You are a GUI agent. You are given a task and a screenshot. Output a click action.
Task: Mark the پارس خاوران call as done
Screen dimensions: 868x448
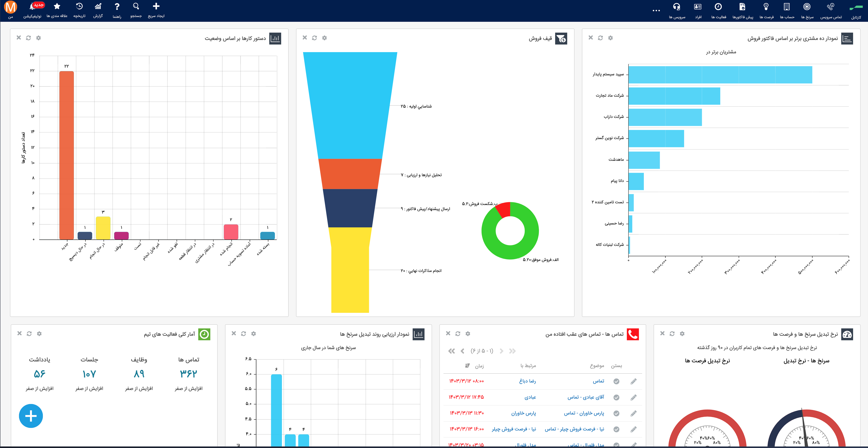pos(616,413)
